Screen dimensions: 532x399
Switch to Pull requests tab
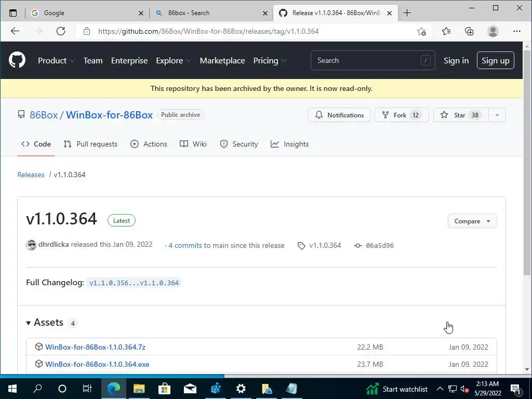90,144
